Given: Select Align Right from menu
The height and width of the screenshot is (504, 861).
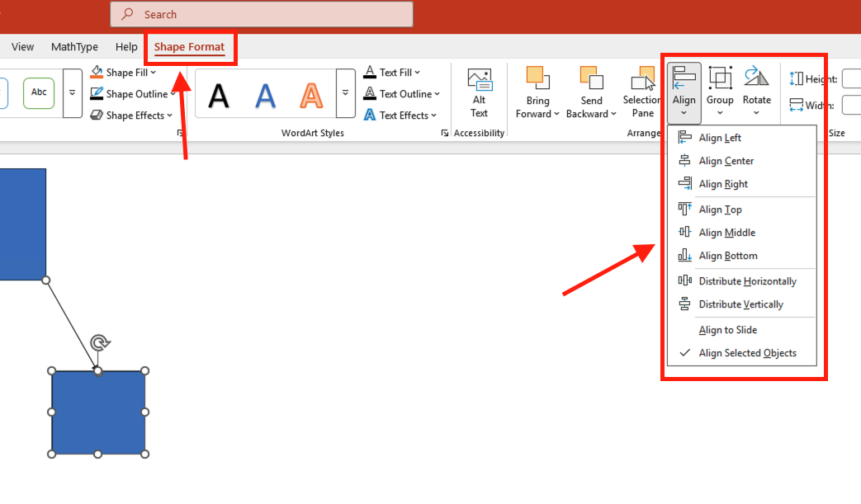Looking at the screenshot, I should pyautogui.click(x=723, y=184).
